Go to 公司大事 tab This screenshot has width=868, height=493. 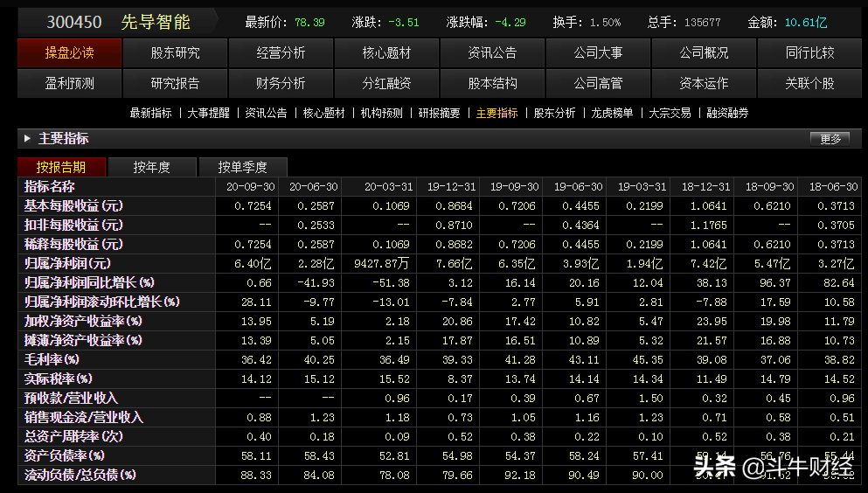pyautogui.click(x=598, y=53)
